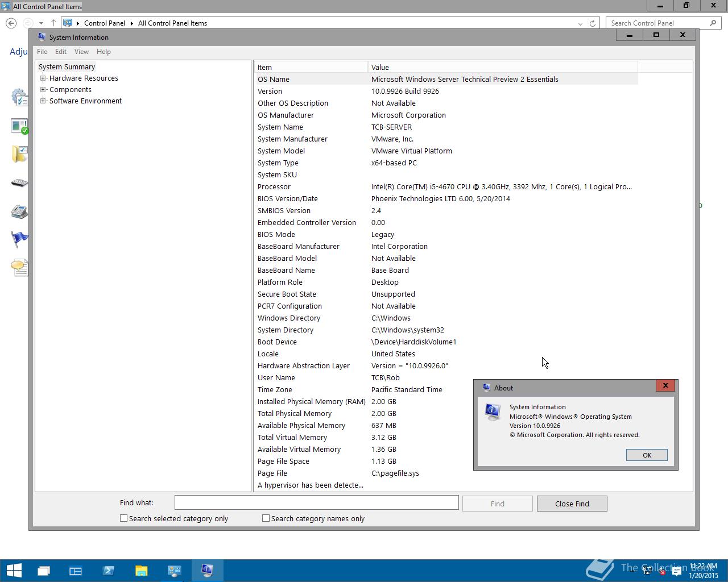
Task: Click Administrative Tools gear-checklist icon in Control Panel
Action: tap(19, 97)
